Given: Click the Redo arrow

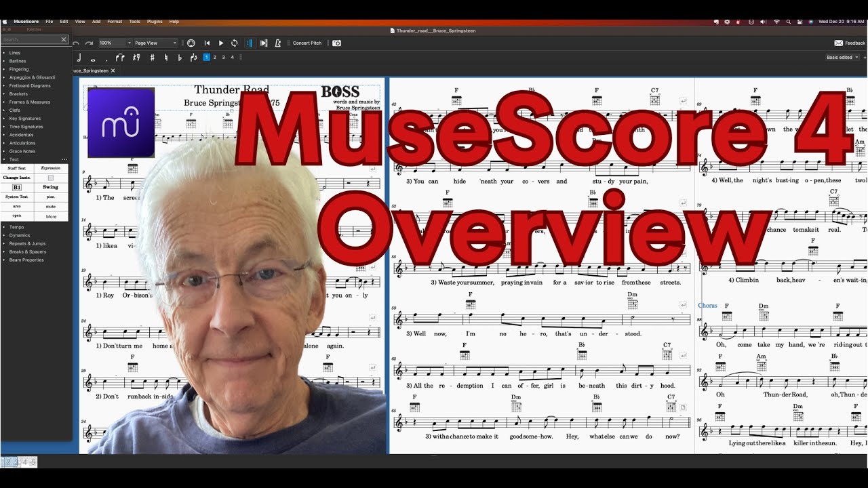Looking at the screenshot, I should coord(89,43).
